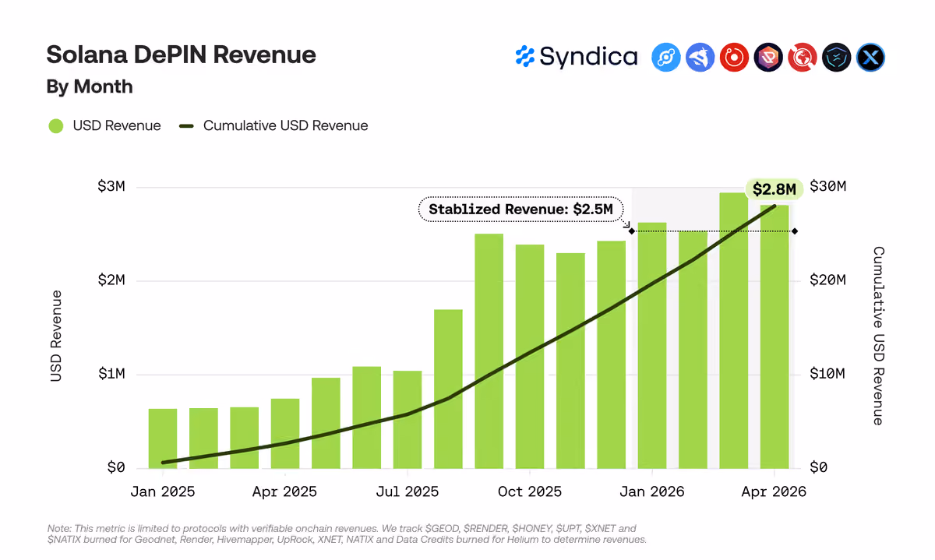The height and width of the screenshot is (560, 935).
Task: Click the $3M left axis tick
Action: (x=111, y=187)
